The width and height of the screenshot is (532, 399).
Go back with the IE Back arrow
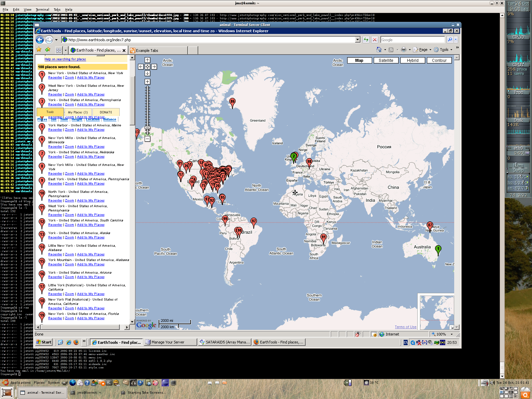click(40, 40)
